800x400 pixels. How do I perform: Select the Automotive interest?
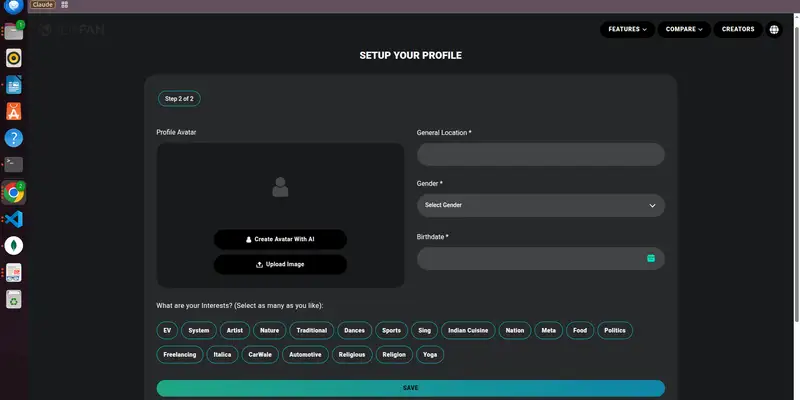[x=305, y=355]
